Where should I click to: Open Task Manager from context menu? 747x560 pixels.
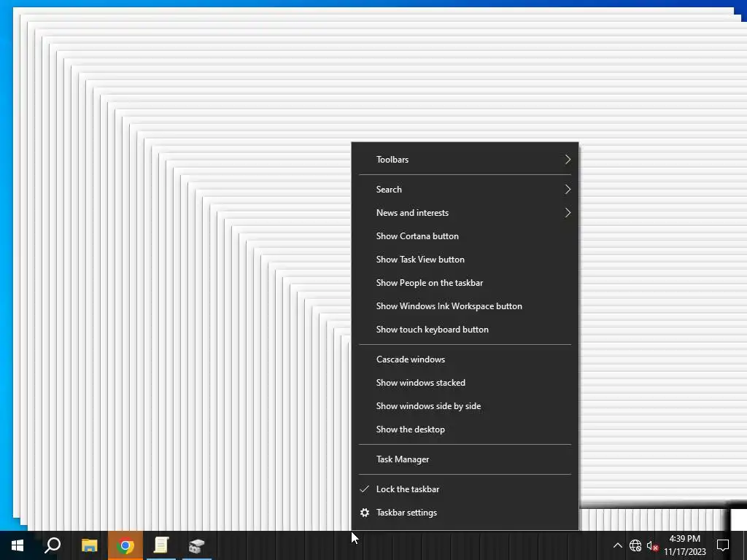pyautogui.click(x=465, y=459)
